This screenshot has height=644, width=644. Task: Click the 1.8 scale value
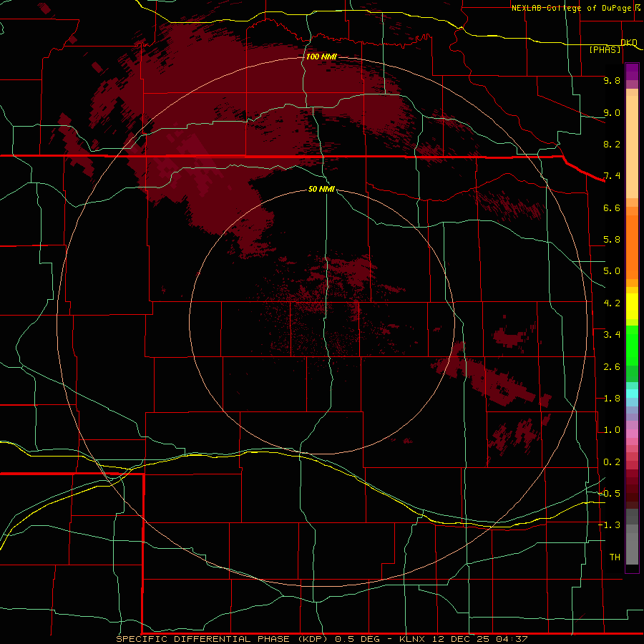(x=612, y=399)
